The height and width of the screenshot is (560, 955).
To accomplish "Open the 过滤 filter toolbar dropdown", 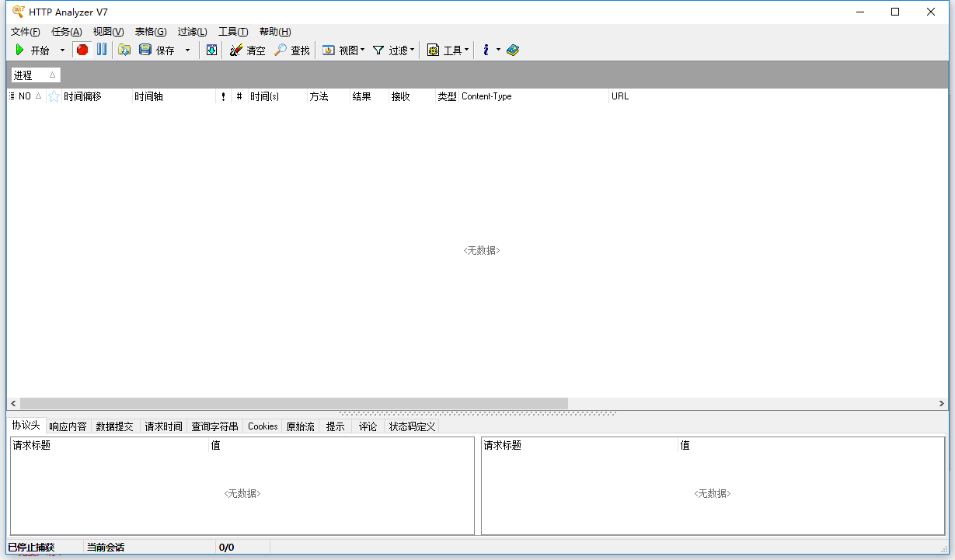I will 394,50.
